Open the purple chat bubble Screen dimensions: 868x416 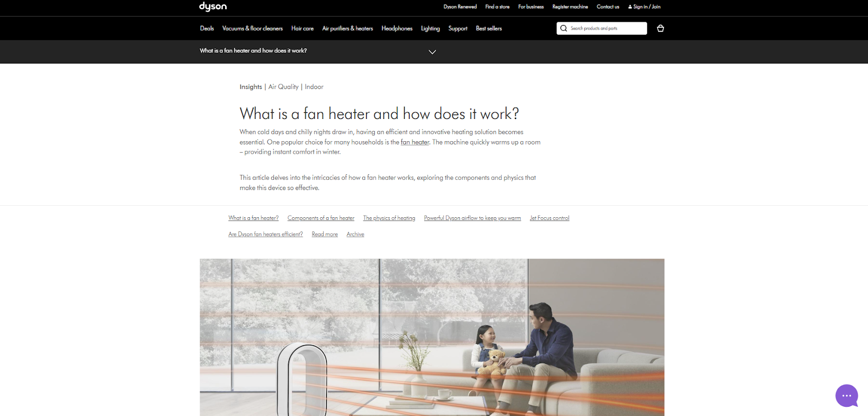[x=847, y=395]
